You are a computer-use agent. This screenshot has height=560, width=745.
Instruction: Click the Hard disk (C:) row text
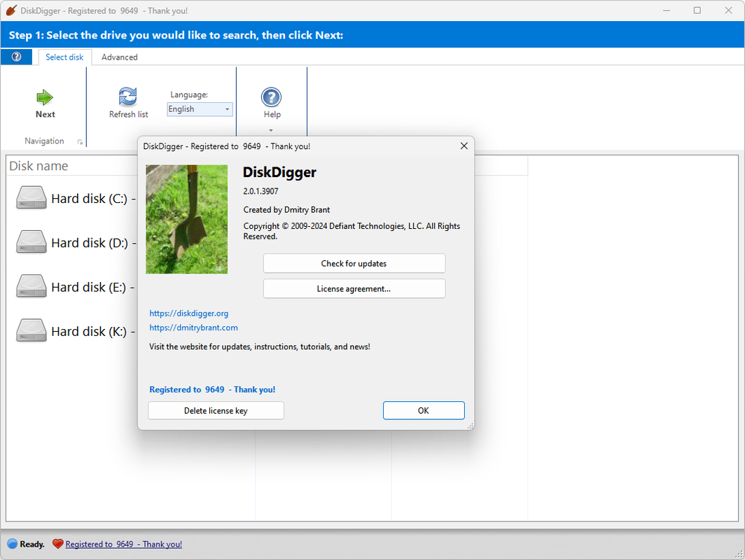pos(94,199)
